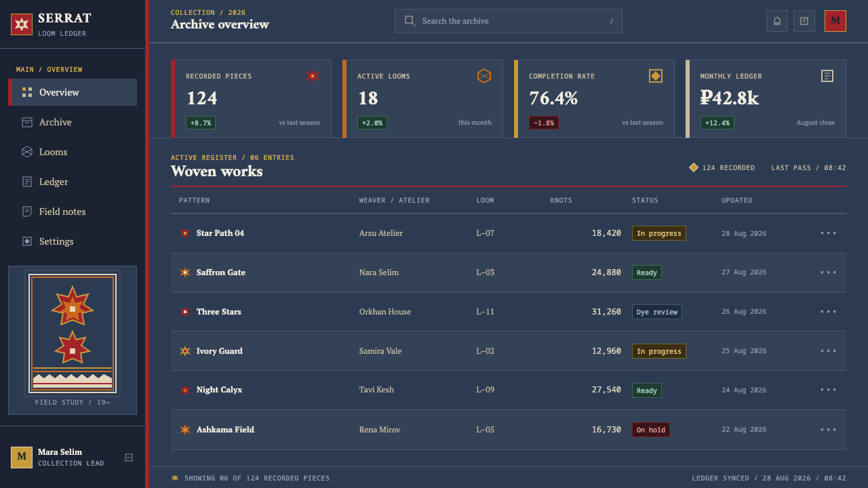Click the Dye review status badge
This screenshot has height=488, width=868.
(657, 312)
